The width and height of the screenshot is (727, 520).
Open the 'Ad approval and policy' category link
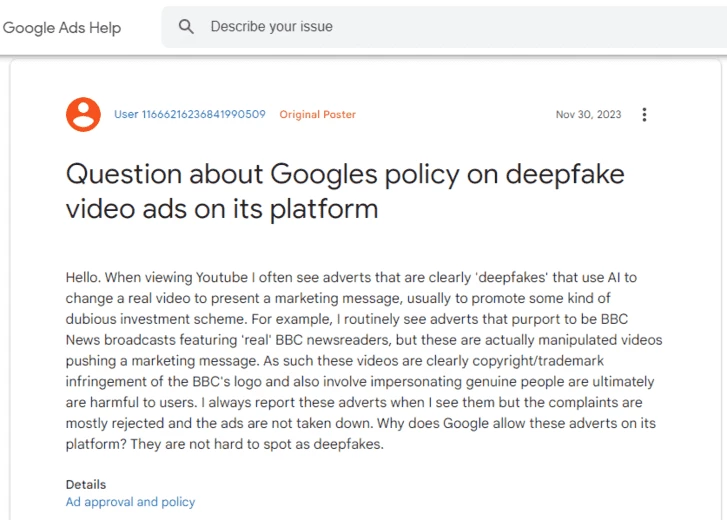130,502
